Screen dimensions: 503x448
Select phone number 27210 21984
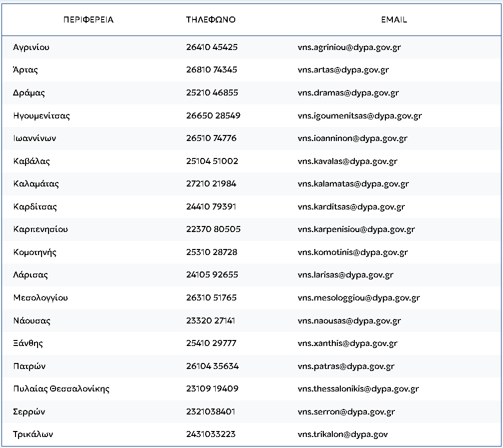pos(211,183)
